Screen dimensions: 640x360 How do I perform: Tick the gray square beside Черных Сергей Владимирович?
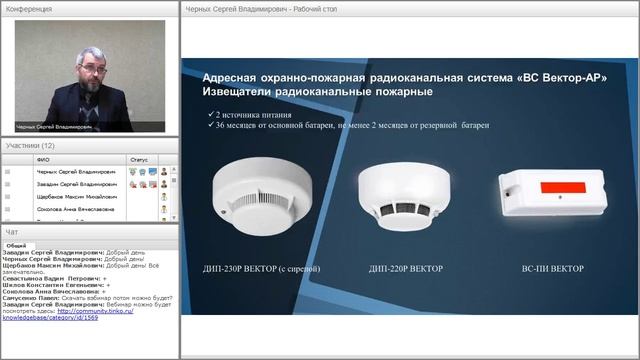[x=7, y=172]
